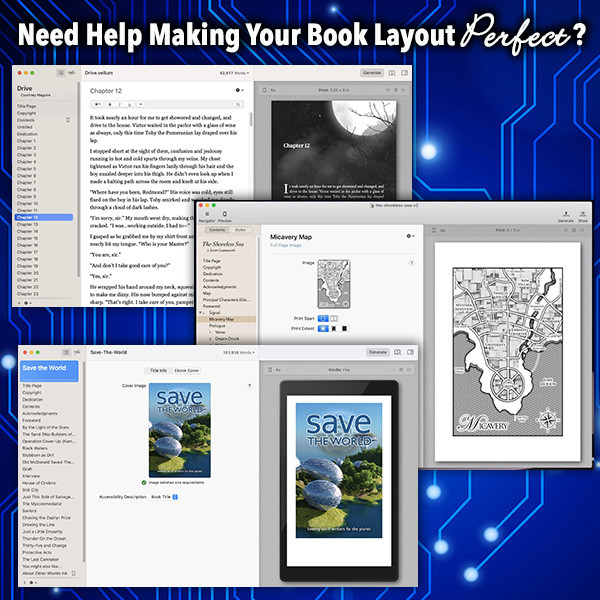Click the Generate button in the Save-The-World window
Image resolution: width=600 pixels, height=600 pixels.
pyautogui.click(x=377, y=352)
